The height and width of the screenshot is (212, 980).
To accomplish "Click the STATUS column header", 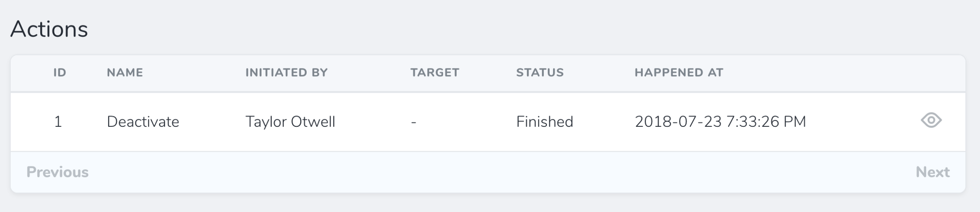I will click(x=539, y=72).
